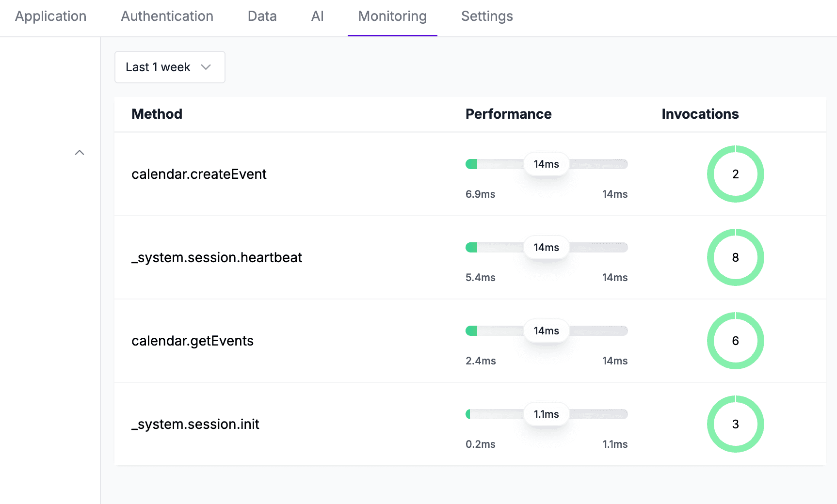Select the 14ms performance pill for heartbeat

tap(546, 247)
